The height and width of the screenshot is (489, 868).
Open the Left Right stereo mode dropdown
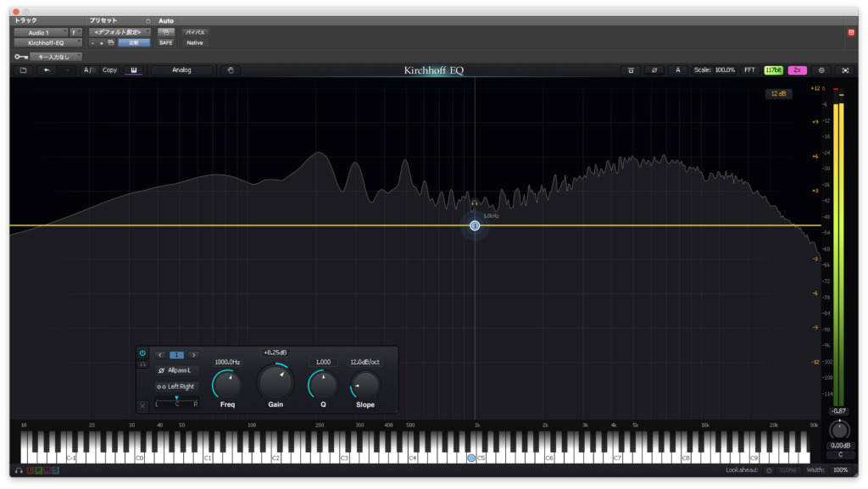(176, 386)
